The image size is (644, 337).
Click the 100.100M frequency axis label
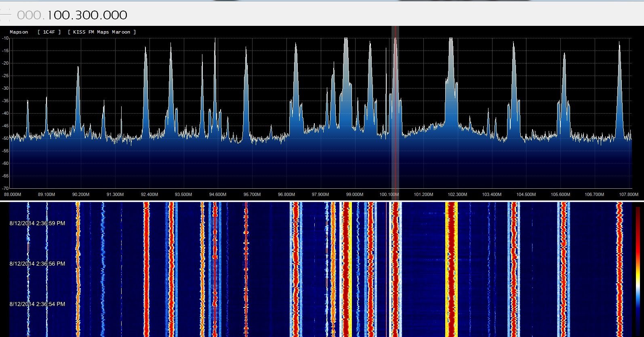[x=389, y=194]
